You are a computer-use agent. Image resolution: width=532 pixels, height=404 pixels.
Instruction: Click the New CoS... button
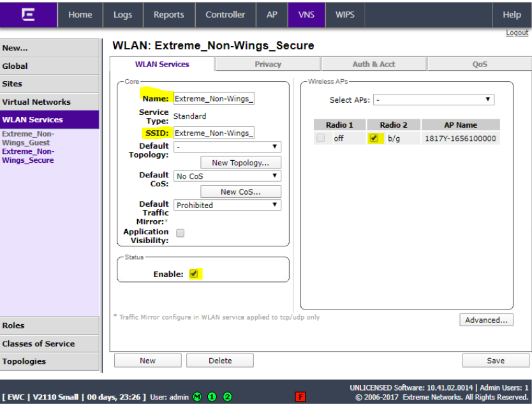(x=240, y=192)
